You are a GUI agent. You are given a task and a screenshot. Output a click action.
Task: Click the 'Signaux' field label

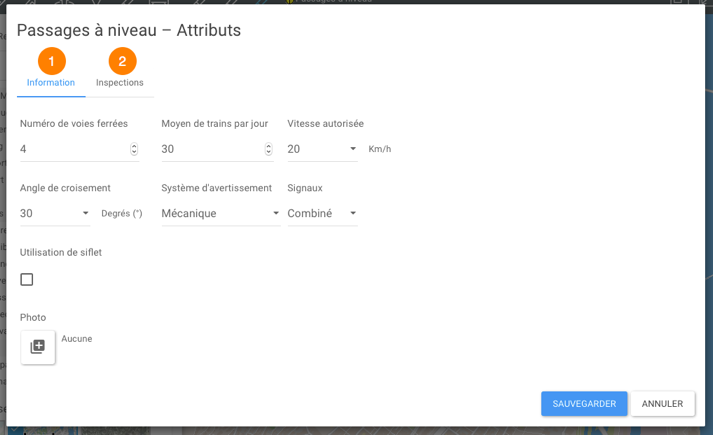(305, 188)
